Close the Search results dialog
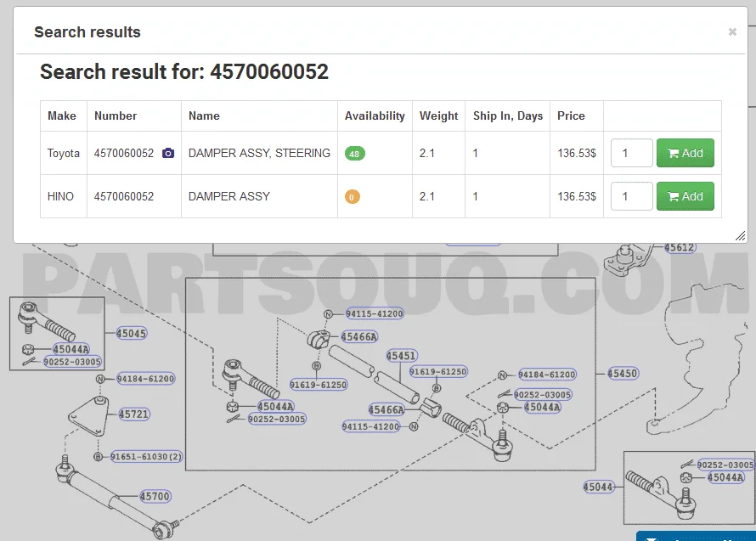The height and width of the screenshot is (541, 756). 732,32
